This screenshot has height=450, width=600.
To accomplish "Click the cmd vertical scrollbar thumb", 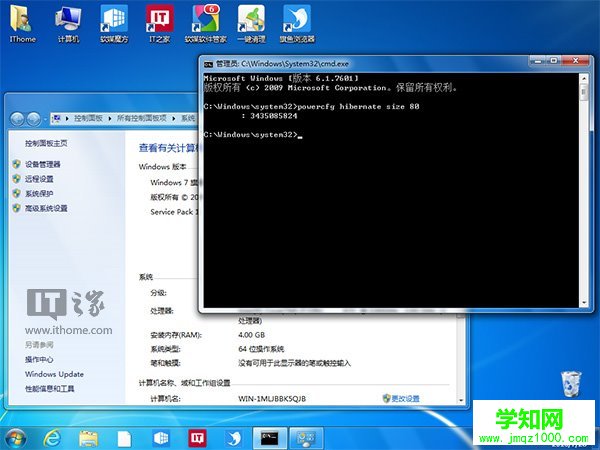I will [584, 93].
